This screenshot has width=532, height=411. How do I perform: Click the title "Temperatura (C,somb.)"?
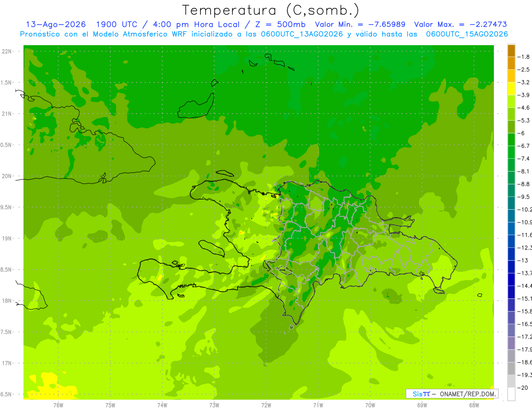271,10
